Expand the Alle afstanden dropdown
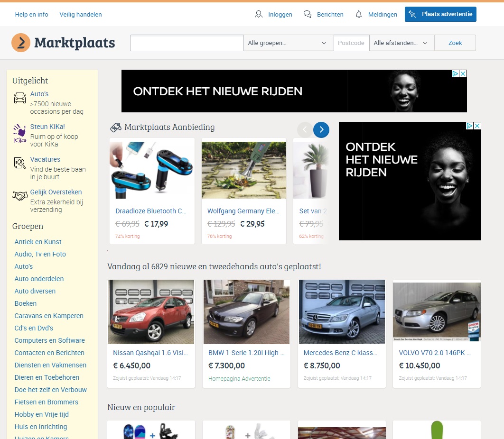This screenshot has width=504, height=439. [401, 43]
